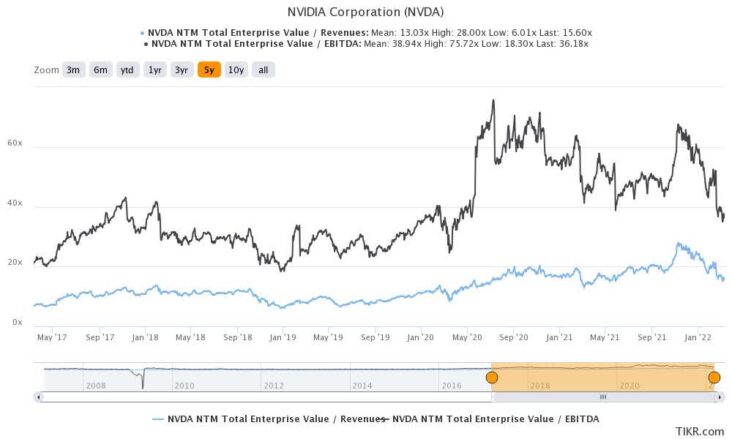This screenshot has height=439, width=732.
Task: Zoom chart to 10y range
Action: pyautogui.click(x=236, y=70)
